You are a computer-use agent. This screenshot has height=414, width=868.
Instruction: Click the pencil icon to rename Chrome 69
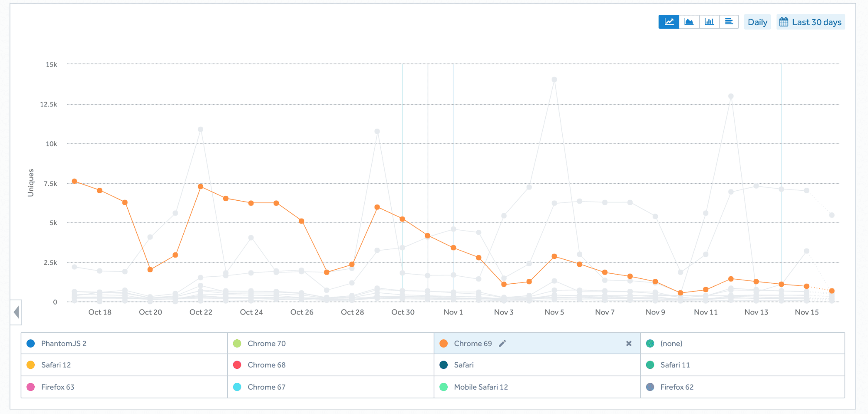pyautogui.click(x=502, y=343)
